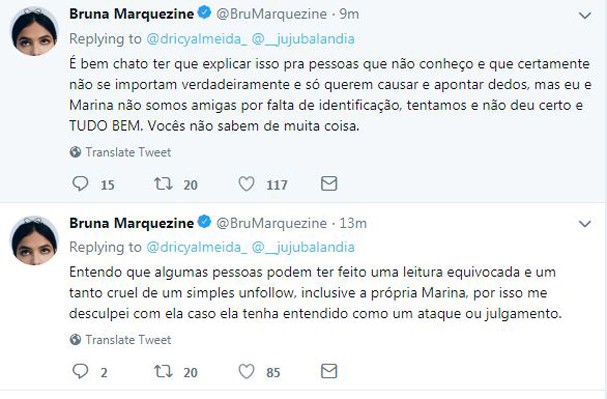
Task: Retweet the tweet posted 9m ago
Action: pyautogui.click(x=163, y=184)
